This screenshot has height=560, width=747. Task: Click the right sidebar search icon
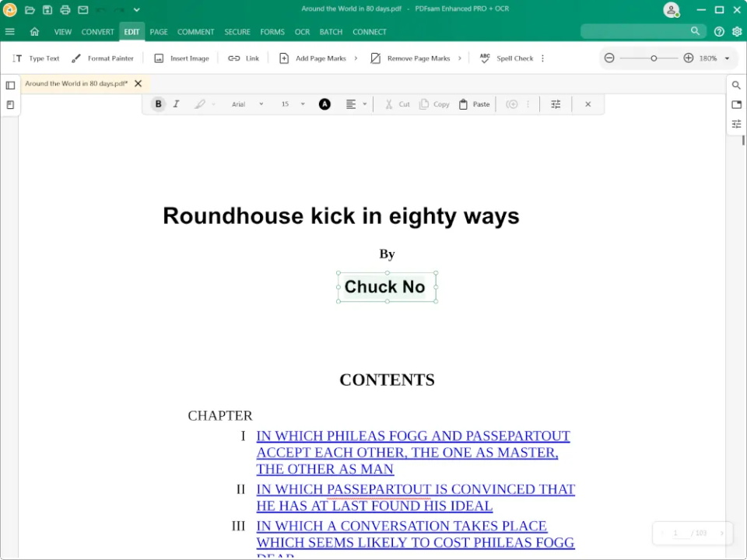pyautogui.click(x=736, y=86)
